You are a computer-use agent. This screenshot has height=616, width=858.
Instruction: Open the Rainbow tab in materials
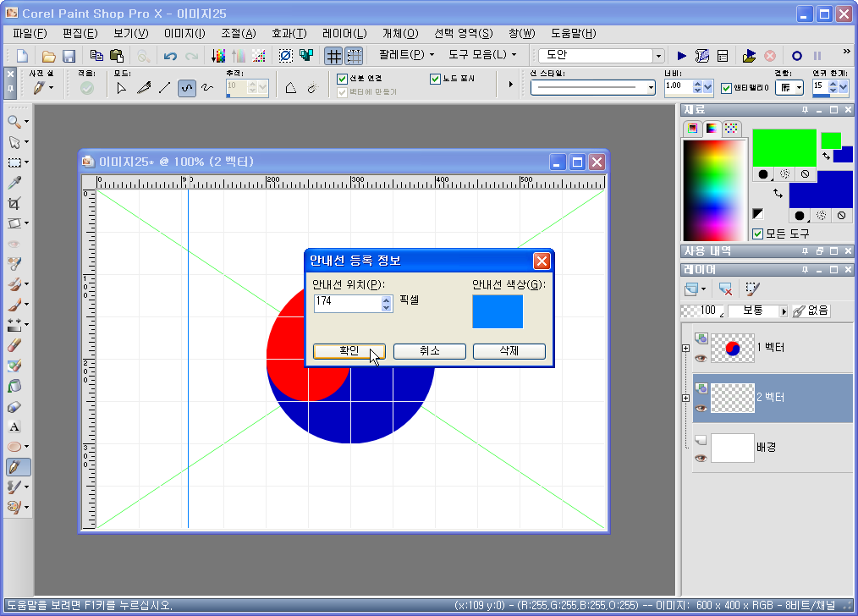point(712,128)
